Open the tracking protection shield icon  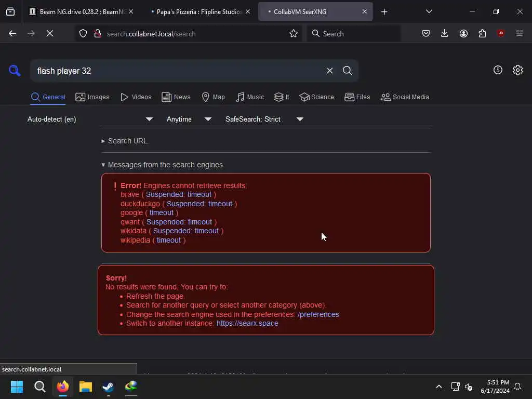tap(83, 34)
